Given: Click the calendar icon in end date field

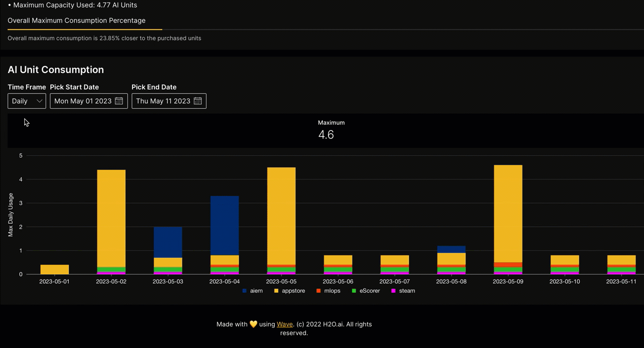Looking at the screenshot, I should [198, 101].
